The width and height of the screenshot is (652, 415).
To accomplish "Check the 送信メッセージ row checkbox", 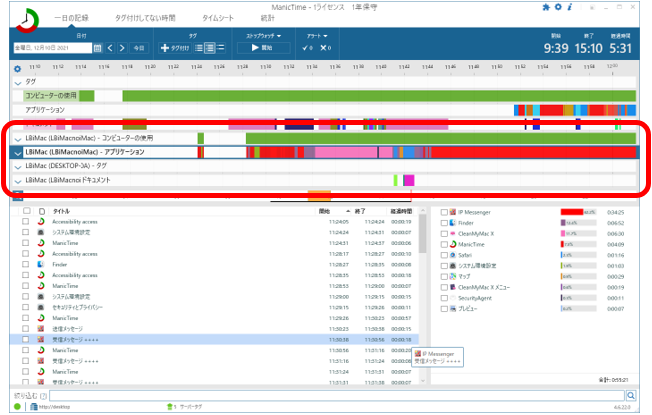I will point(26,329).
